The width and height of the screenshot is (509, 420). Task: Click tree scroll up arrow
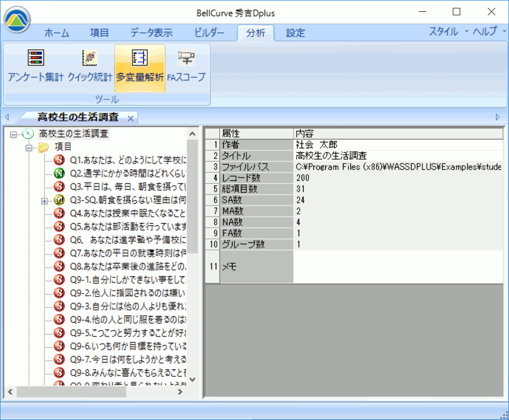tap(193, 133)
